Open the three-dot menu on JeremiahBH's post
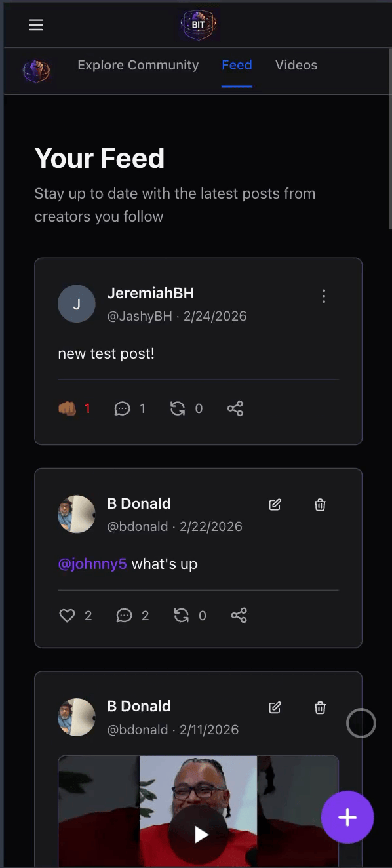Screen dimensions: 392x868 (324, 296)
